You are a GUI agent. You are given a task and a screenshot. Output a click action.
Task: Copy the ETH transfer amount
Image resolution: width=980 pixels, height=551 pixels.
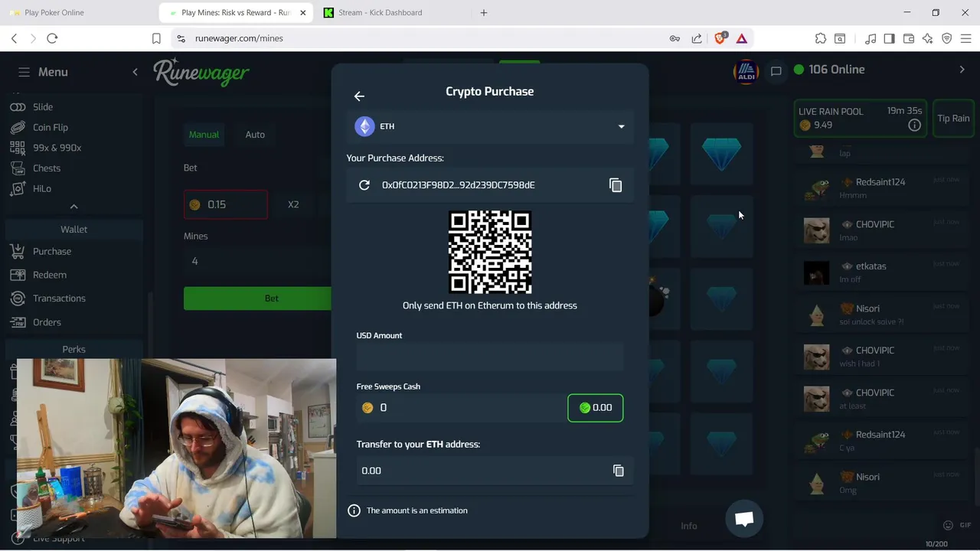pyautogui.click(x=619, y=471)
